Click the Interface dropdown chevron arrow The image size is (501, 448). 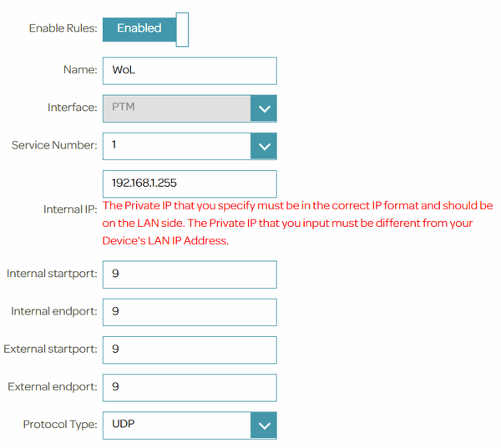(264, 108)
